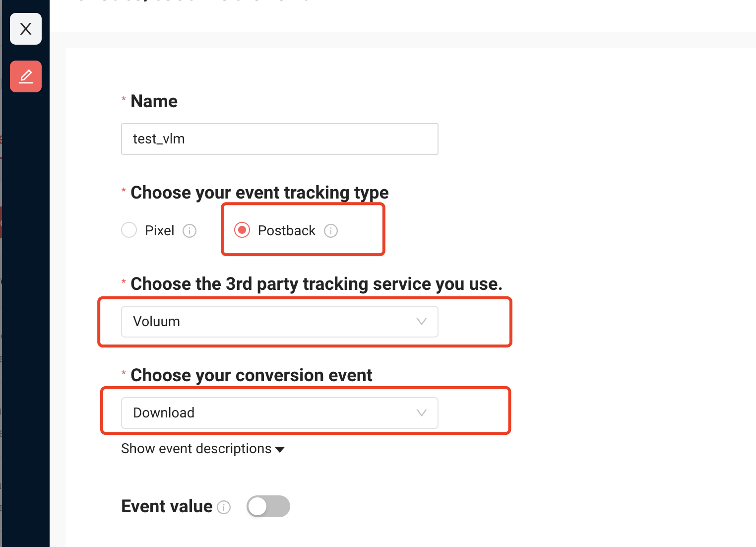Open the Download conversion event dropdown
The height and width of the screenshot is (547, 756).
[280, 413]
